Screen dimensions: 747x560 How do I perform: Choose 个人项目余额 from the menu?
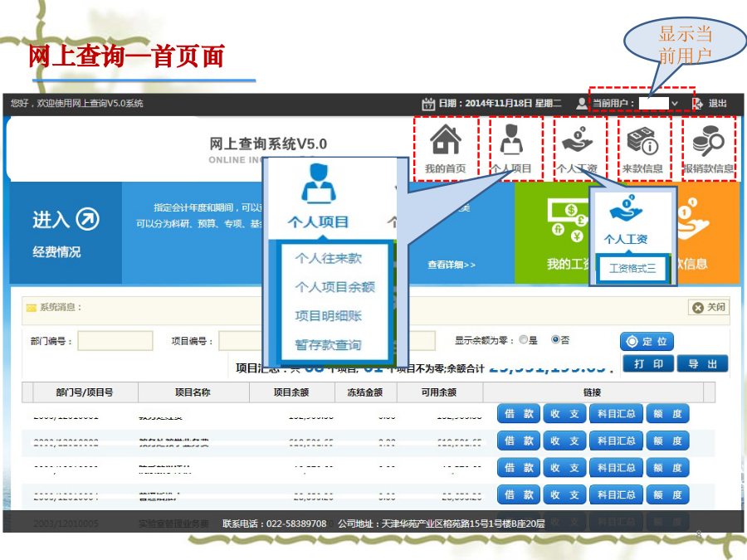pos(335,287)
